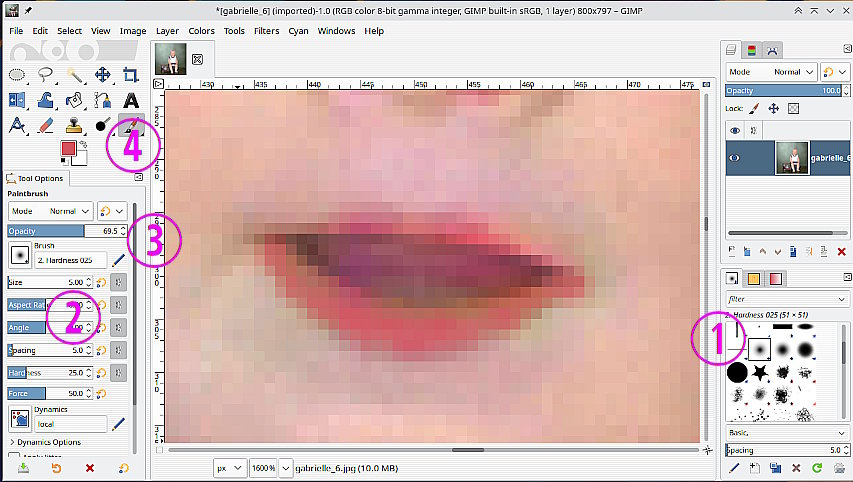Open the Filters menu
Screen dimensions: 853x482
click(x=266, y=31)
